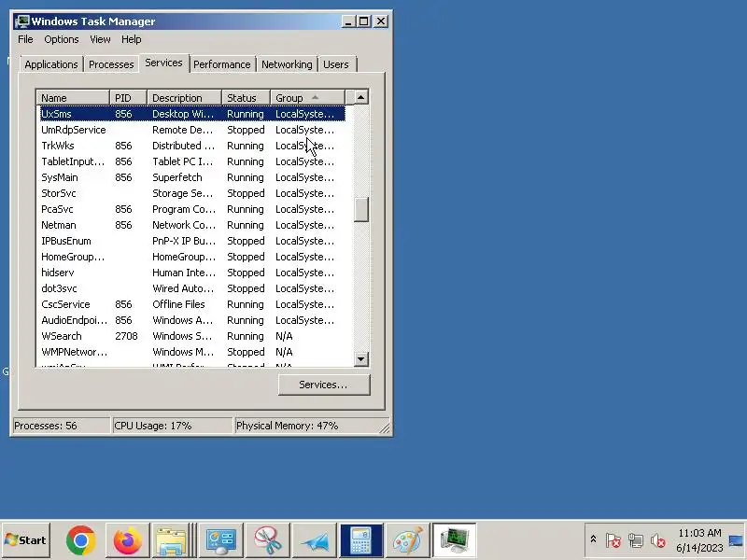
Task: Click the Task Manager title bar icon
Action: coord(21,21)
